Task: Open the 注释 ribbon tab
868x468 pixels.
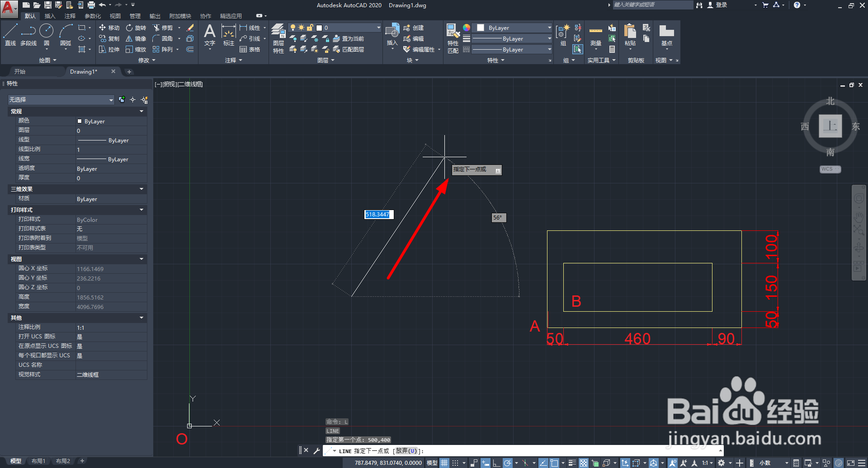Action: 70,16
